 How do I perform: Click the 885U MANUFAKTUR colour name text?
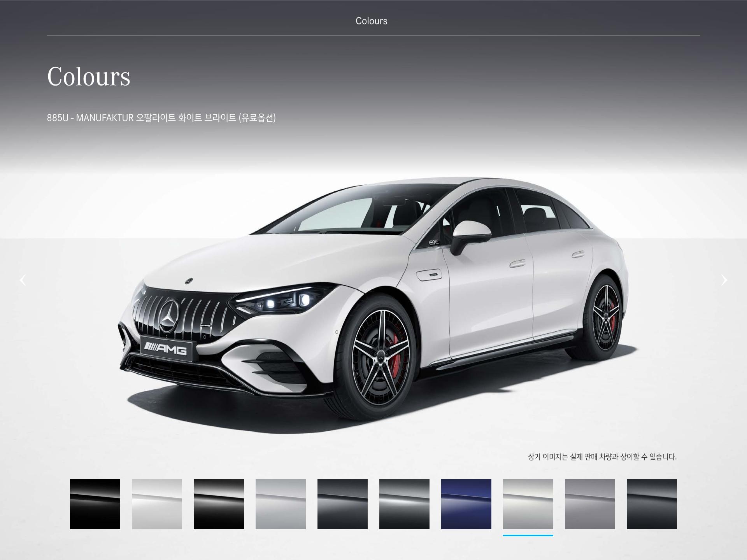(x=161, y=118)
